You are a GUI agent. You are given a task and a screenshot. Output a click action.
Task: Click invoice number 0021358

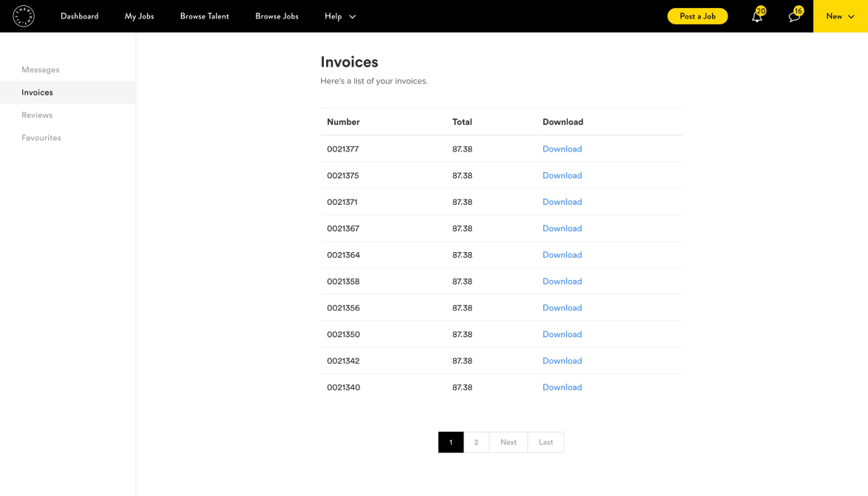pos(343,281)
